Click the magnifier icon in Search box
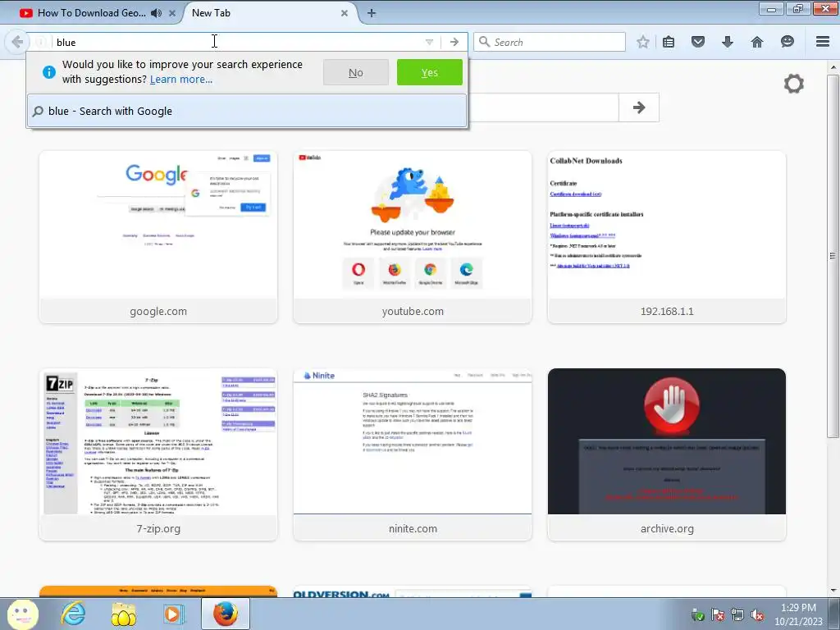Viewport: 840px width, 630px height. click(x=484, y=42)
